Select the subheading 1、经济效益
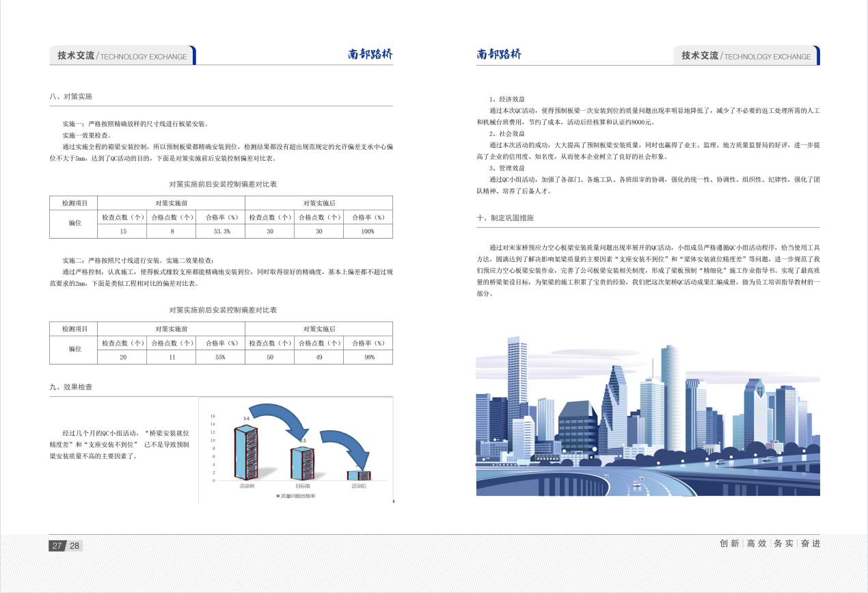The width and height of the screenshot is (868, 593). pyautogui.click(x=506, y=99)
